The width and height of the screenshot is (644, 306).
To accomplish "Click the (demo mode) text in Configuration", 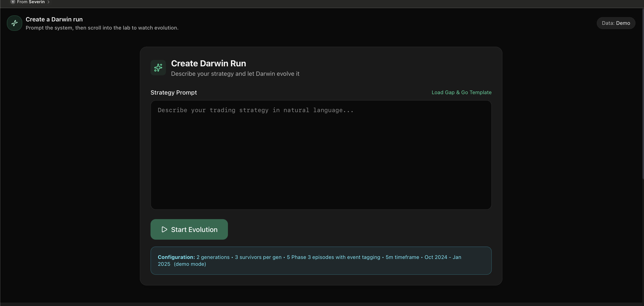I will [190, 264].
